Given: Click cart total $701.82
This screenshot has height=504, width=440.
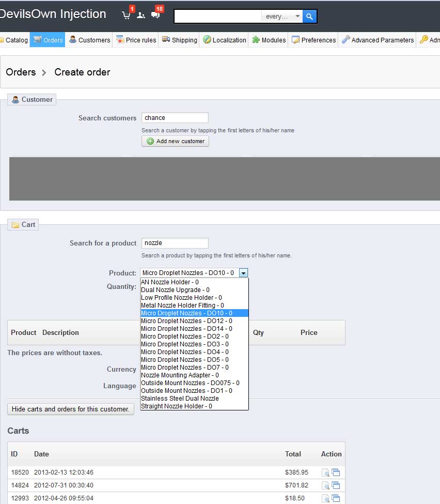Looking at the screenshot, I should pyautogui.click(x=296, y=485).
